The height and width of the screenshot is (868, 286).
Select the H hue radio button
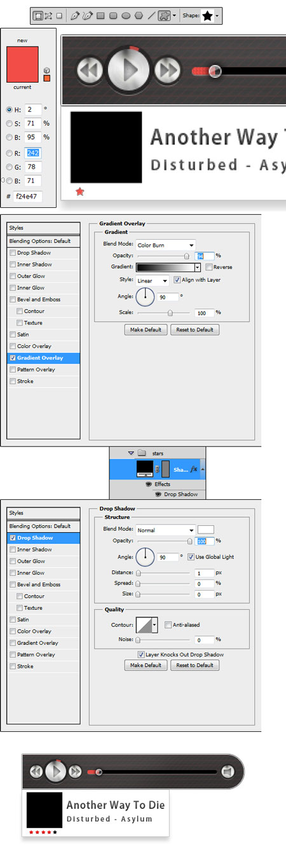click(9, 109)
